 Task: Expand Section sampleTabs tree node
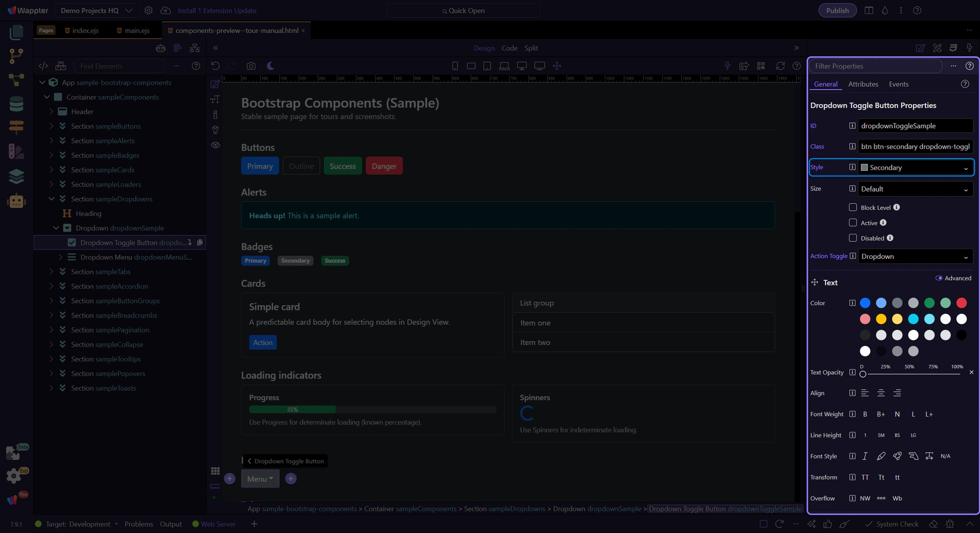tap(52, 272)
